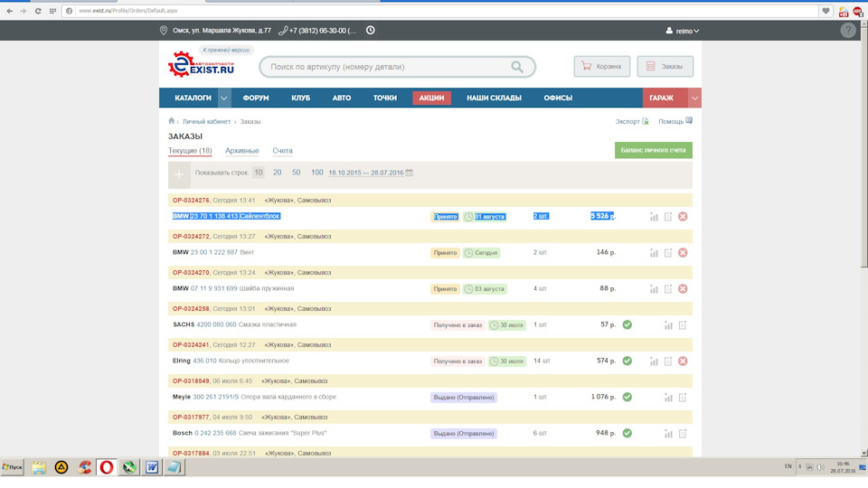Screen dimensions: 868x488
Task: Show 50 rows per page
Action: coord(297,173)
